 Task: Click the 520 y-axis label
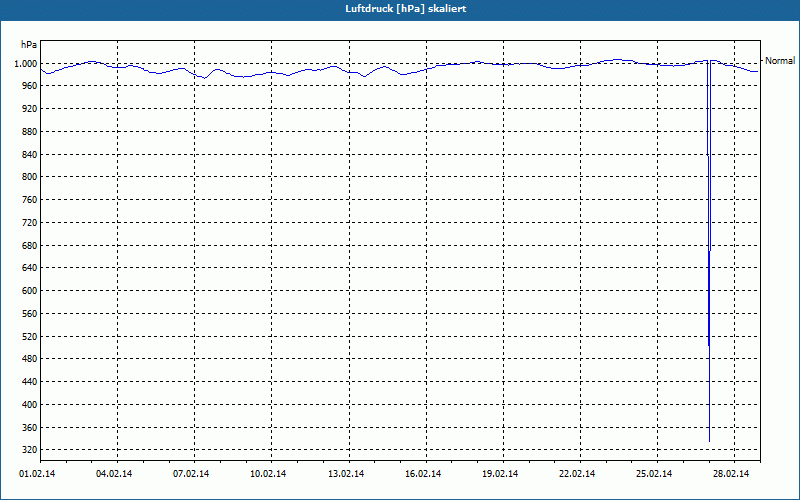pyautogui.click(x=30, y=337)
